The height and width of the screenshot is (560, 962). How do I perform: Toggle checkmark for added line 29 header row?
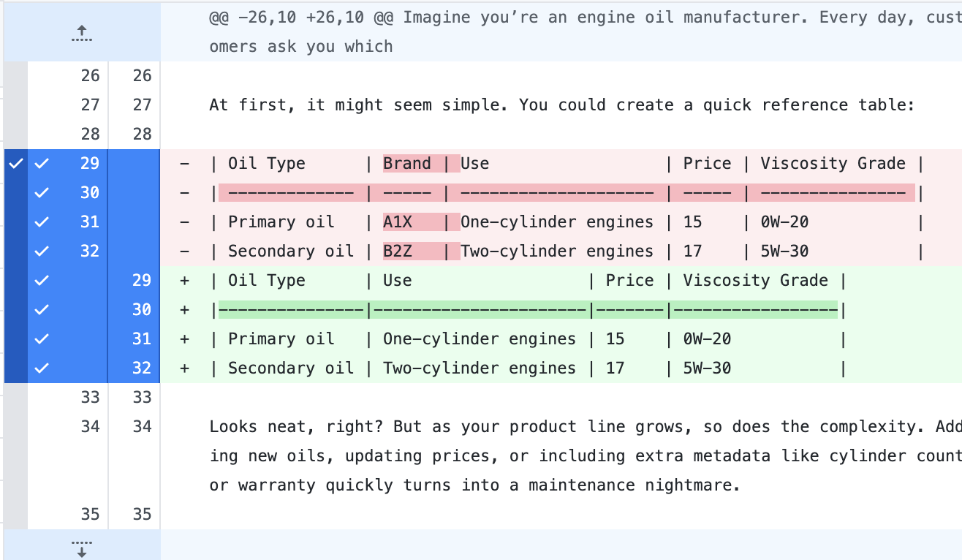coord(42,281)
